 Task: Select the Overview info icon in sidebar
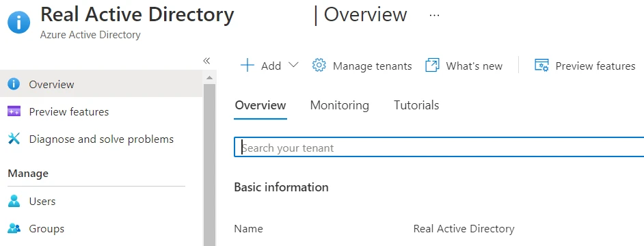click(x=14, y=84)
